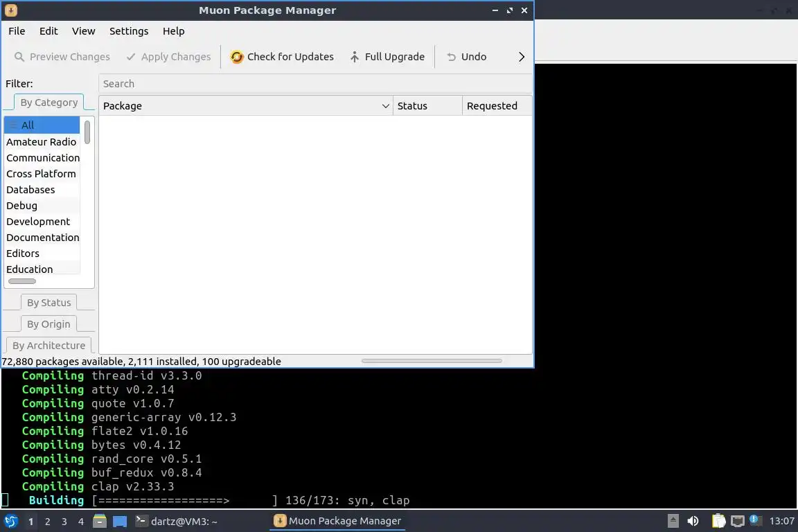
Task: Switch to the By Status filter tab
Action: click(49, 303)
